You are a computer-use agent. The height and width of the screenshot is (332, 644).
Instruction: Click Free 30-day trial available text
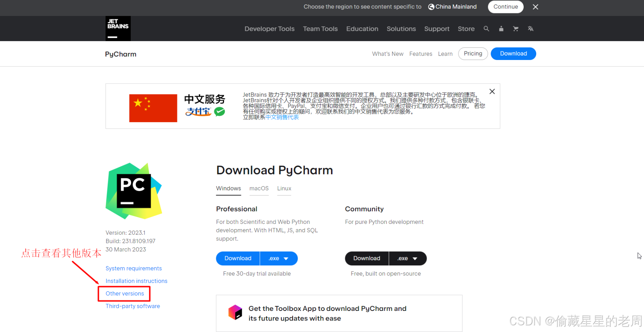pyautogui.click(x=257, y=274)
